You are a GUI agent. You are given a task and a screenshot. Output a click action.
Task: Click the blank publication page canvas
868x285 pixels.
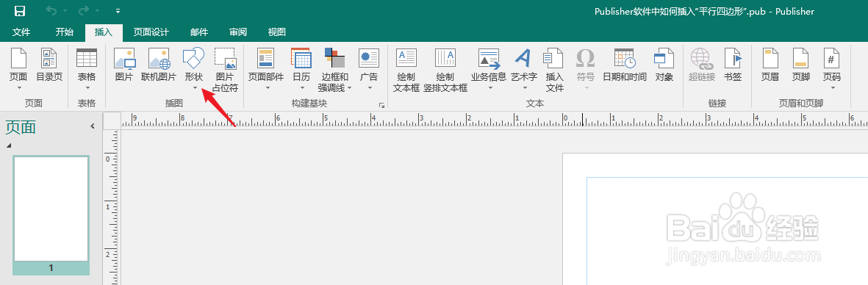pos(715,219)
